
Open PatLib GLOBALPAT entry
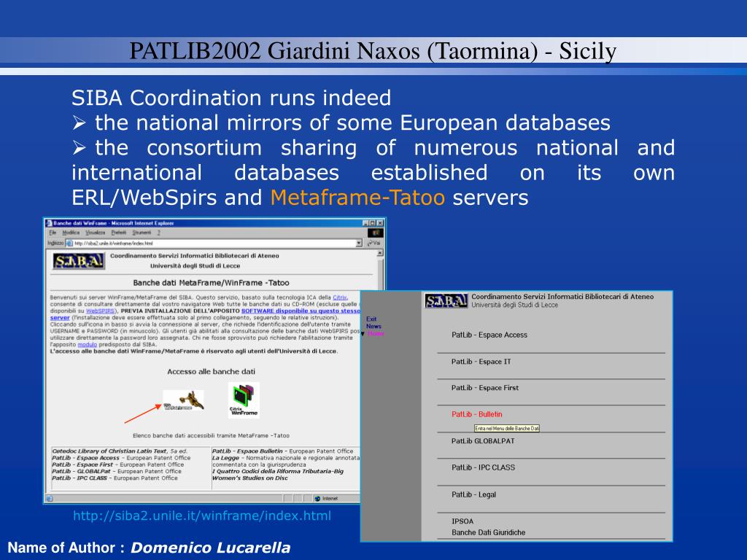point(483,441)
